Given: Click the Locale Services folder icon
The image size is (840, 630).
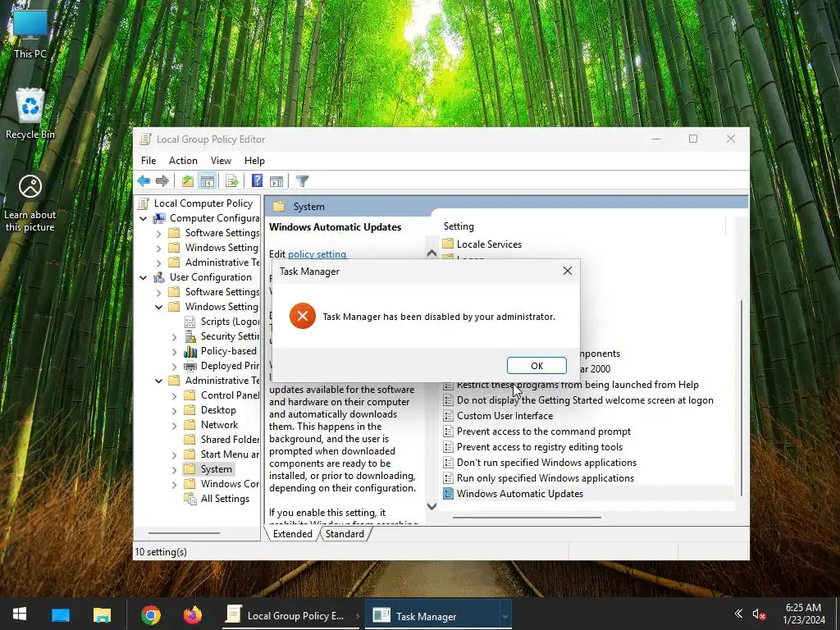Looking at the screenshot, I should coord(448,244).
